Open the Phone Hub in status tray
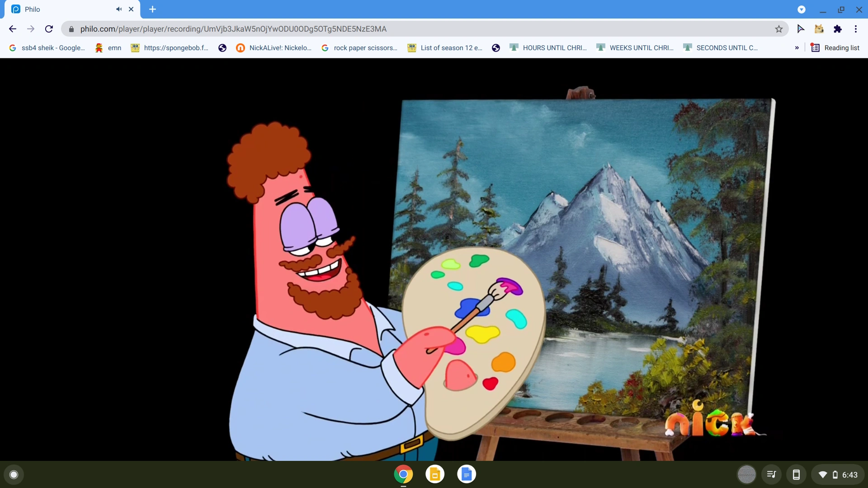Viewport: 868px width, 488px height. point(796,474)
